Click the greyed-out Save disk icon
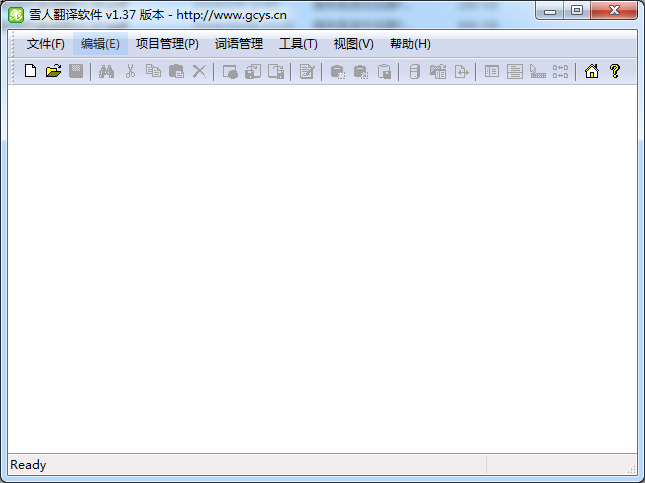Image resolution: width=645 pixels, height=483 pixels. tap(76, 71)
